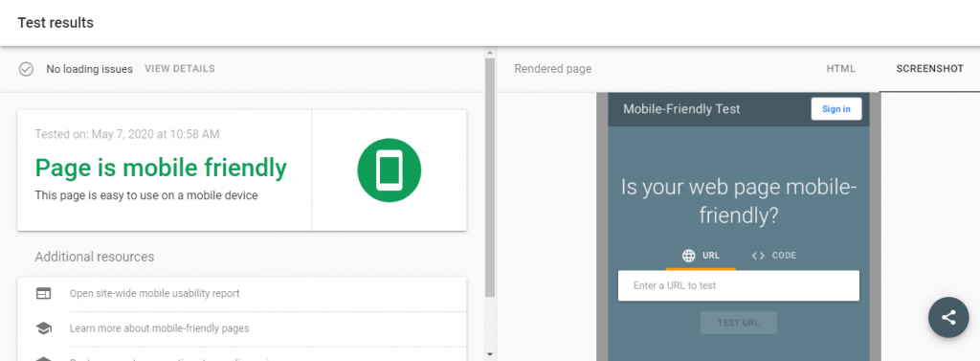Click the site-wide usability report icon

(x=43, y=293)
